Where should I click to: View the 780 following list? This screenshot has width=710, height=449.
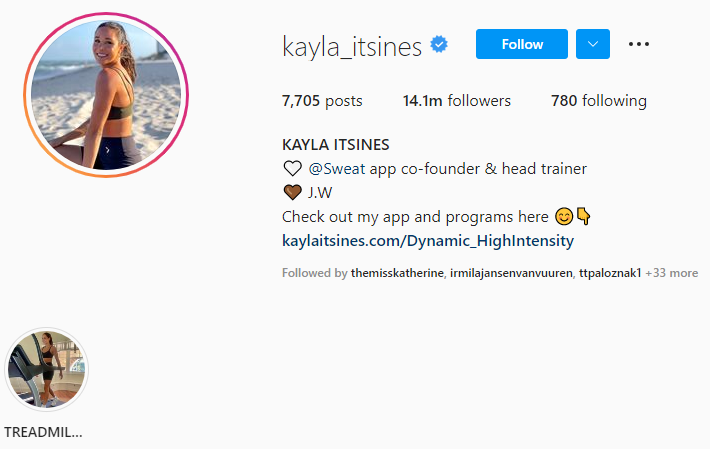(599, 100)
